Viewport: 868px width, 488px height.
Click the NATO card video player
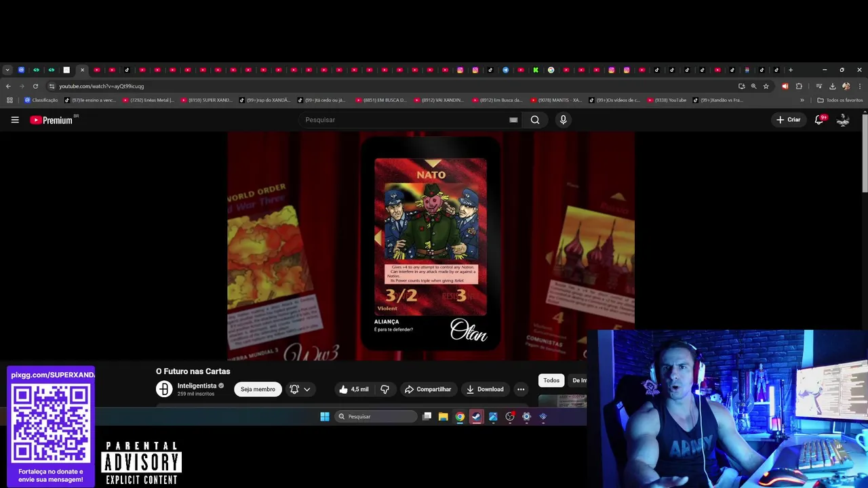coord(431,246)
